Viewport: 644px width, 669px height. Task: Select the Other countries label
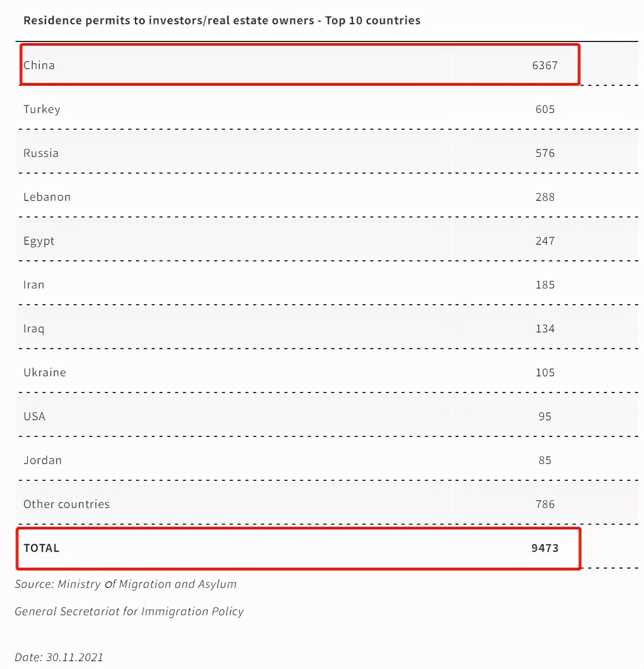point(67,504)
